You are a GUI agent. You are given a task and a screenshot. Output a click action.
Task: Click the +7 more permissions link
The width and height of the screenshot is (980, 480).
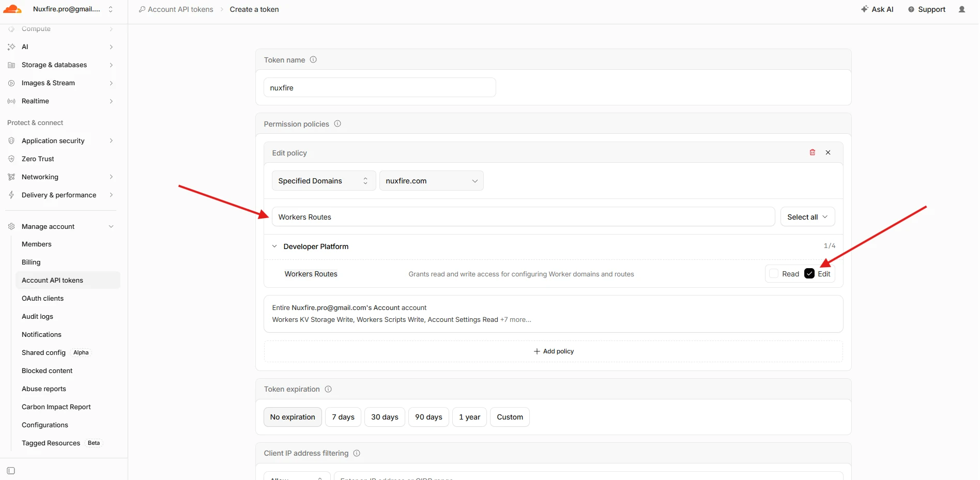515,319
